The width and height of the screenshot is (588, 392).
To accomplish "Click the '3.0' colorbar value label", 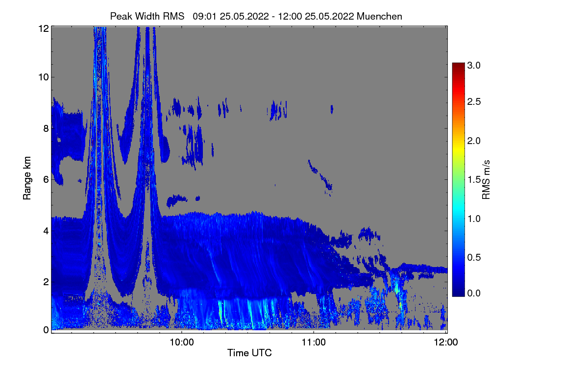I will tap(474, 65).
